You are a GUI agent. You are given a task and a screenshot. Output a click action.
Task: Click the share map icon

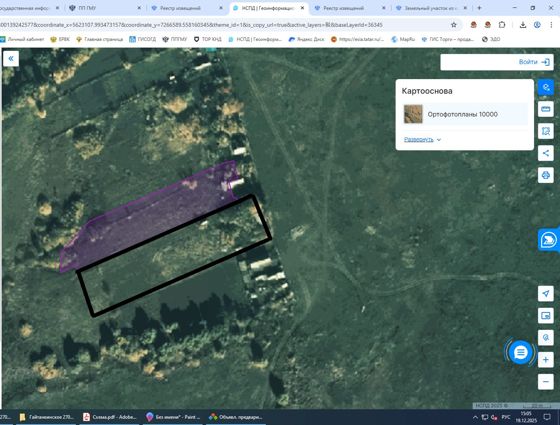(x=545, y=153)
